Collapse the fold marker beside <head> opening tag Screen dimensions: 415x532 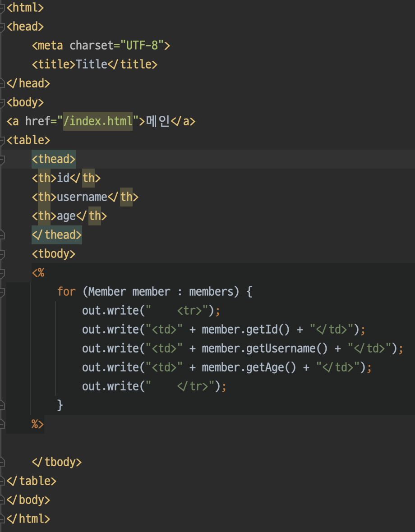click(2, 27)
